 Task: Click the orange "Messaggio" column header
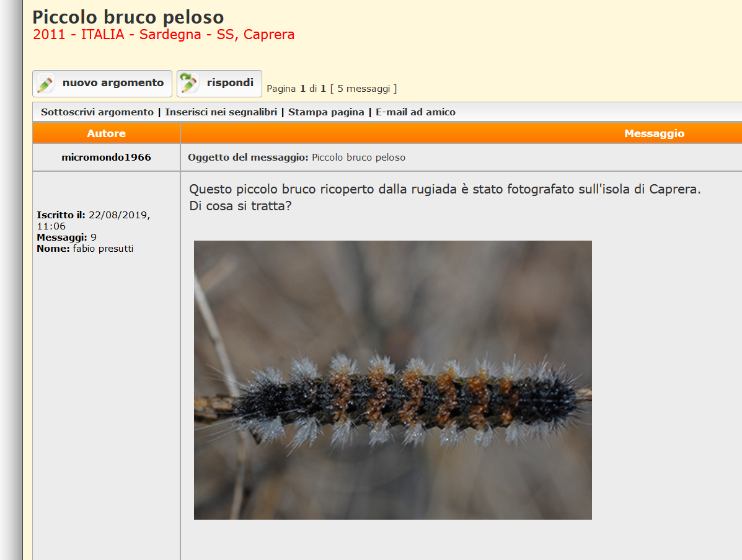[654, 133]
